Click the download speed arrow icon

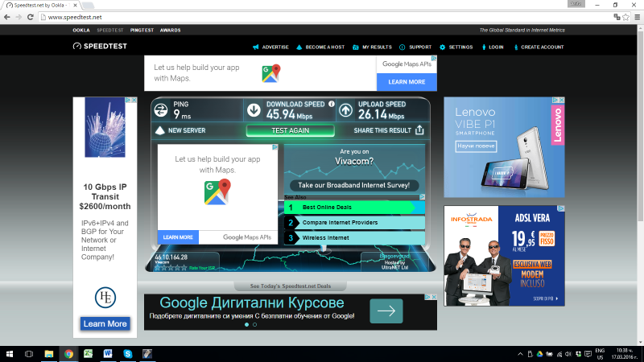click(x=254, y=110)
